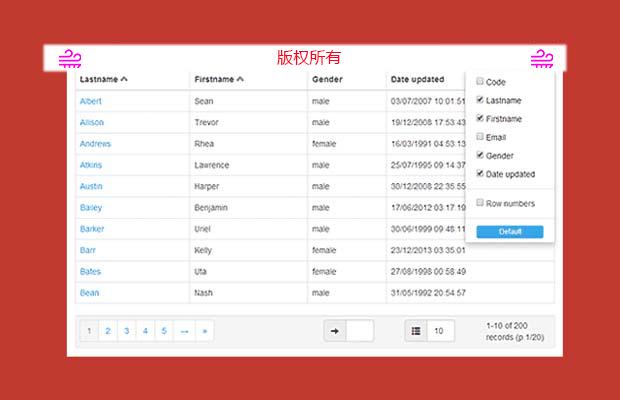Click the left wind logo icon

point(70,58)
